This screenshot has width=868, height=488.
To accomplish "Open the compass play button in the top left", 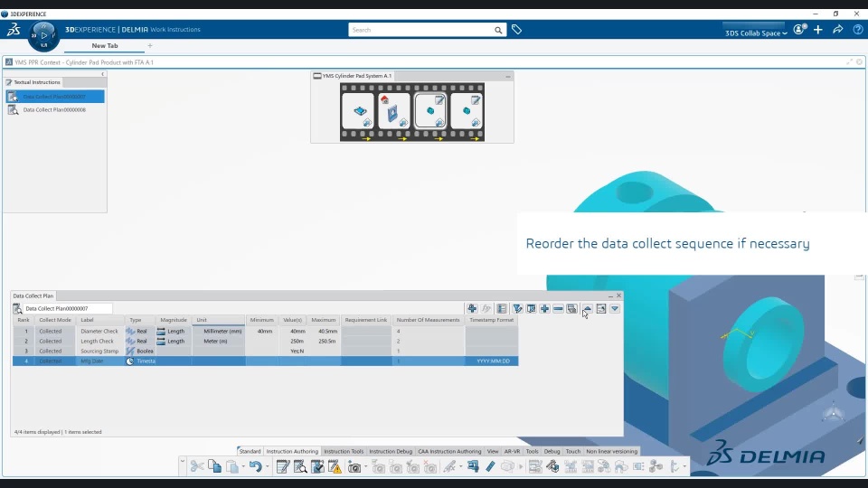I will [x=43, y=35].
